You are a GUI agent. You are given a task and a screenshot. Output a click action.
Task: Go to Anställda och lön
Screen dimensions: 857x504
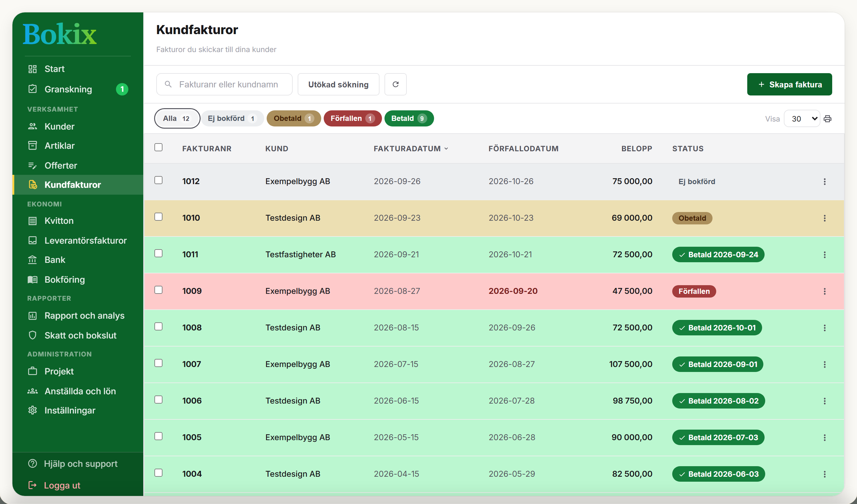click(x=78, y=391)
